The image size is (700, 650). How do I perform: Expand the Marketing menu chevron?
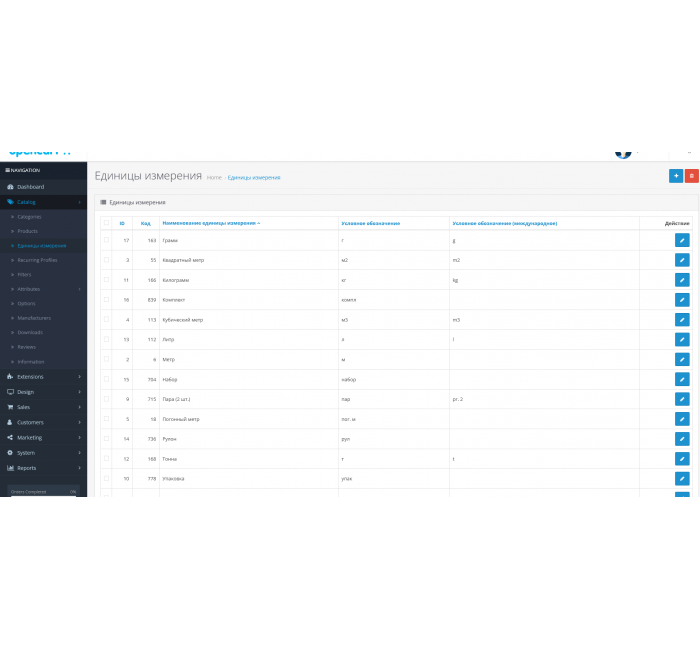pos(79,438)
